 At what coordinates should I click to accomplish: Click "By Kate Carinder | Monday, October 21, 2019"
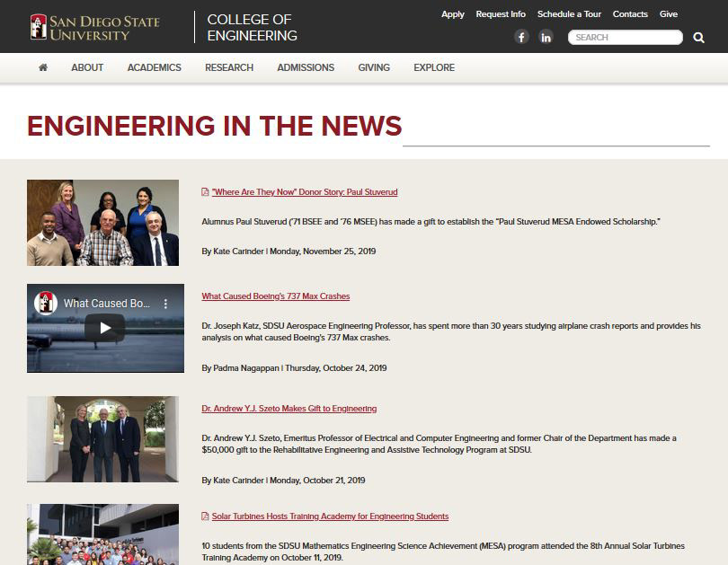283,480
